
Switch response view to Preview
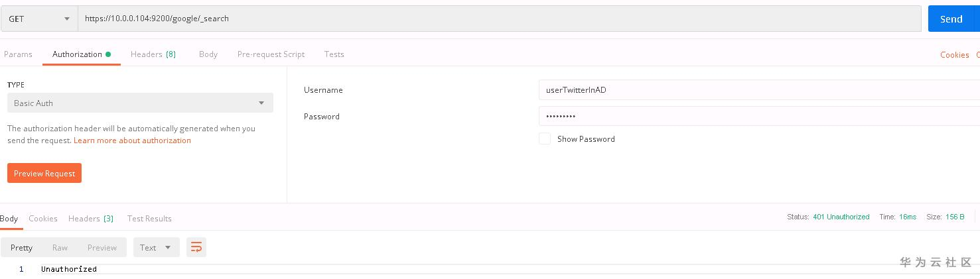[x=102, y=247]
